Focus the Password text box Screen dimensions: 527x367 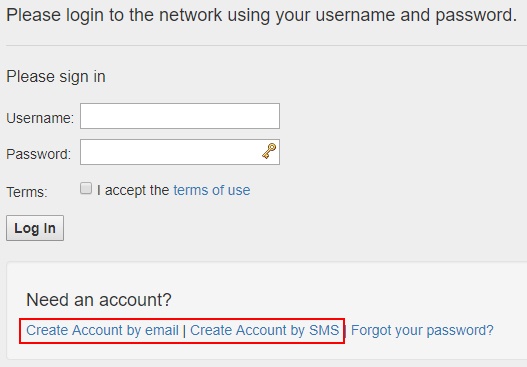click(180, 152)
